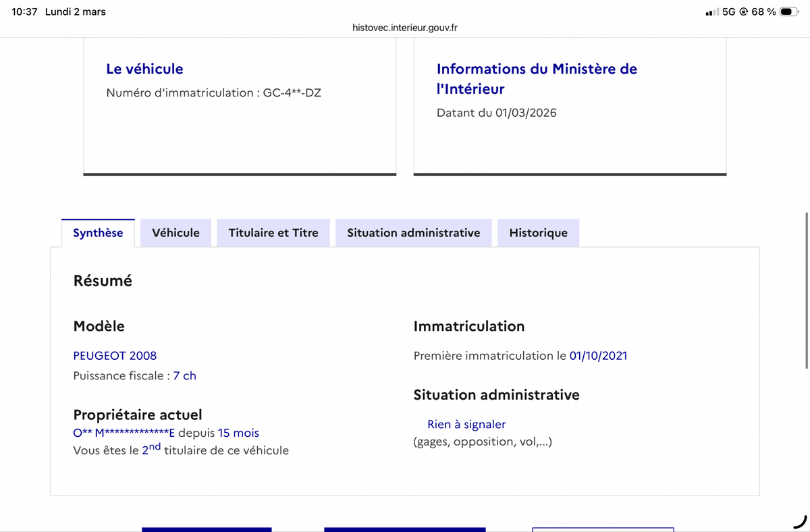Viewport: 810px width, 532px height.
Task: Select the '7 ch' fiscal power value
Action: click(x=185, y=375)
